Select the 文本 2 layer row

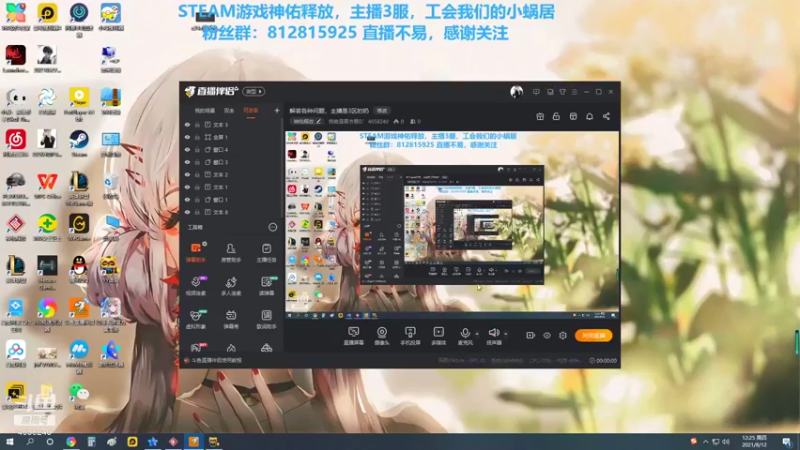pyautogui.click(x=231, y=174)
